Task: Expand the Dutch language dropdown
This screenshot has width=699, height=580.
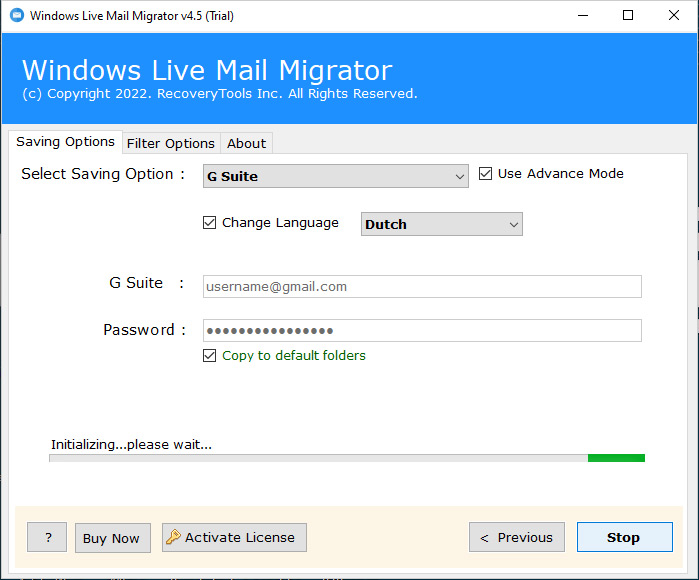Action: point(441,224)
